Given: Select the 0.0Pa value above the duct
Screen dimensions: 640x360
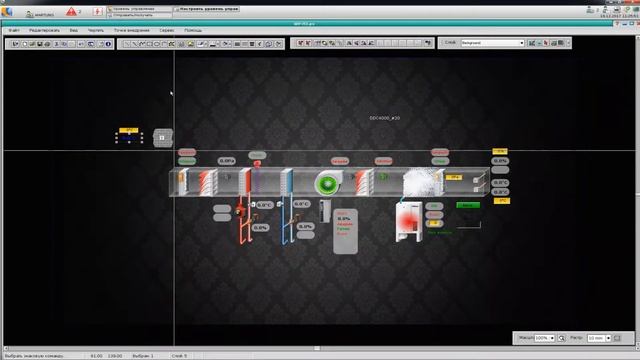Looking at the screenshot, I should point(227,161).
